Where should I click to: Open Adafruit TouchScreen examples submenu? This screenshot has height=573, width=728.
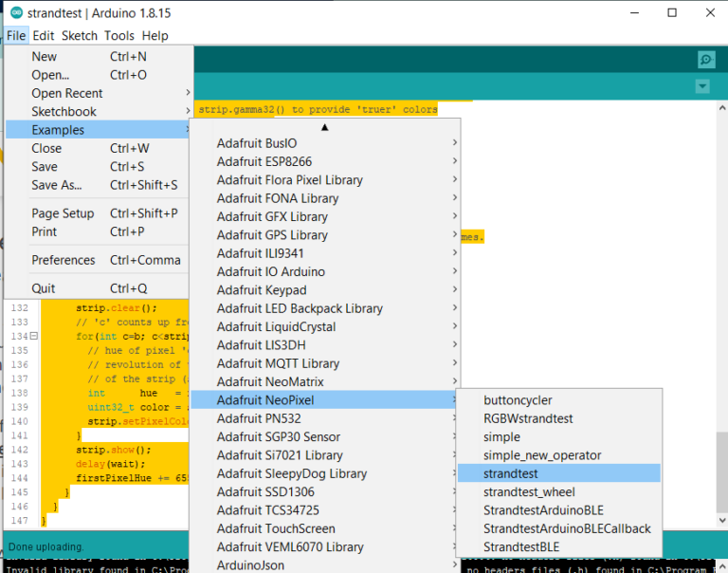click(x=323, y=528)
